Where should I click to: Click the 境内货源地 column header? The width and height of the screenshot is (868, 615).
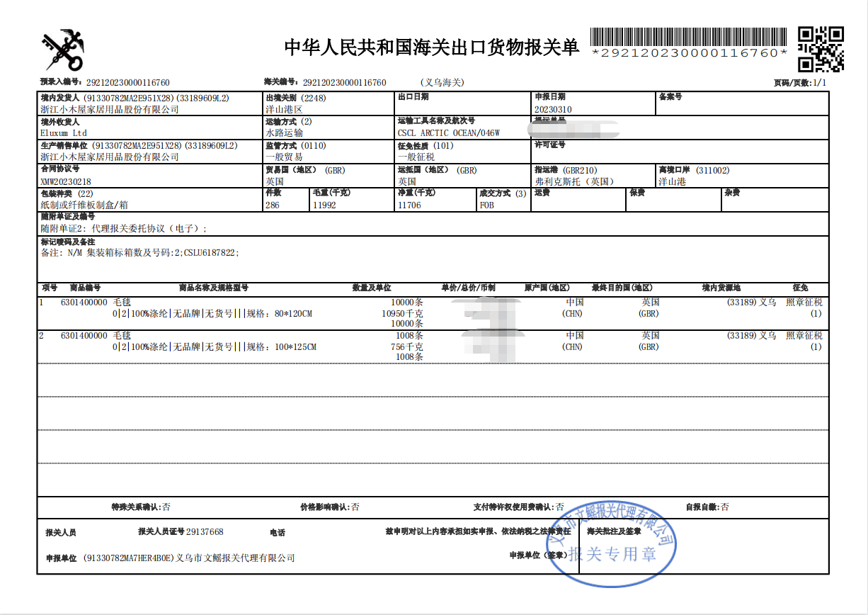tap(721, 288)
